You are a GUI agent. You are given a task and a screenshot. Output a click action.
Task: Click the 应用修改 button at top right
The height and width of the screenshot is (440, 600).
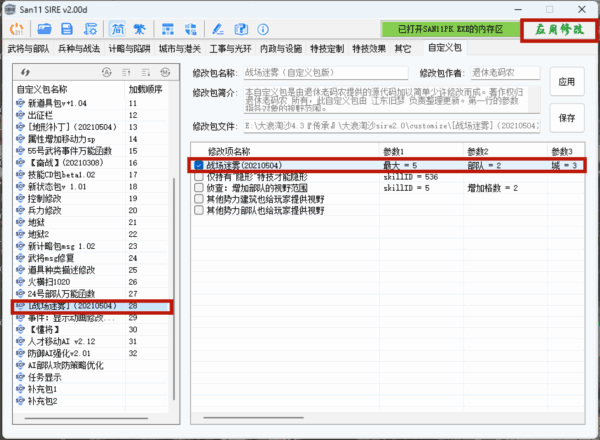click(556, 30)
